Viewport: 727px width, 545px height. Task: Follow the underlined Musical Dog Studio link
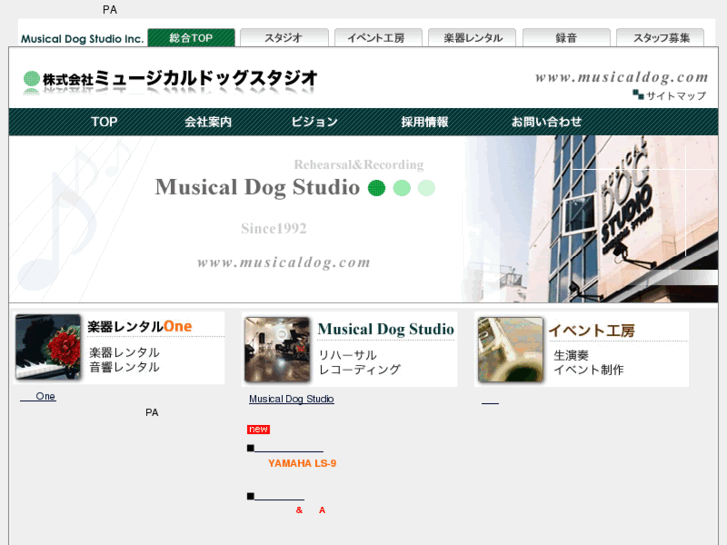click(291, 399)
